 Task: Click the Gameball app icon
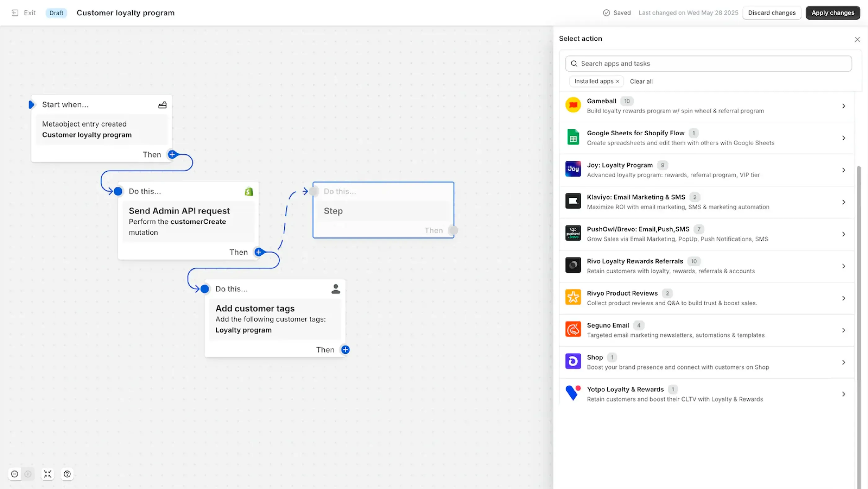(573, 105)
